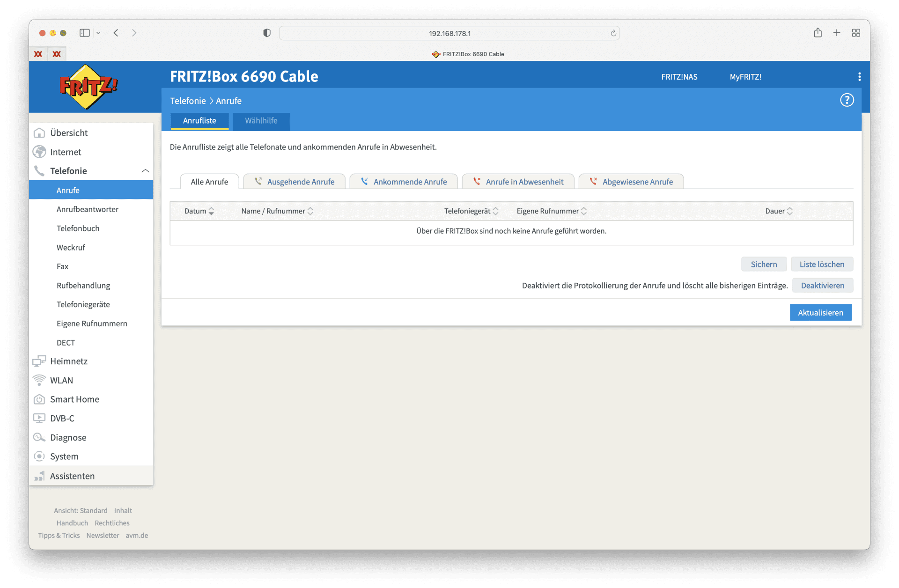Image resolution: width=899 pixels, height=588 pixels.
Task: Open a new tab with the plus icon
Action: coord(837,33)
